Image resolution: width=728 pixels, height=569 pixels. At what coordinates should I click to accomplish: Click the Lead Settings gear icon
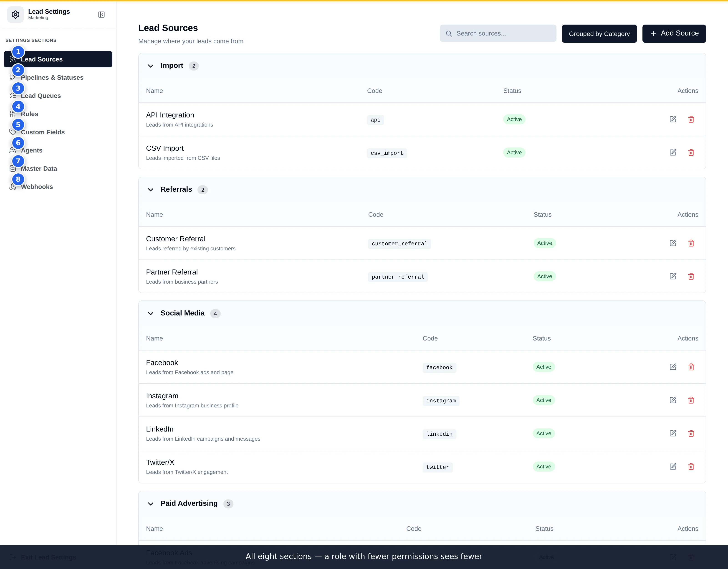pos(15,15)
